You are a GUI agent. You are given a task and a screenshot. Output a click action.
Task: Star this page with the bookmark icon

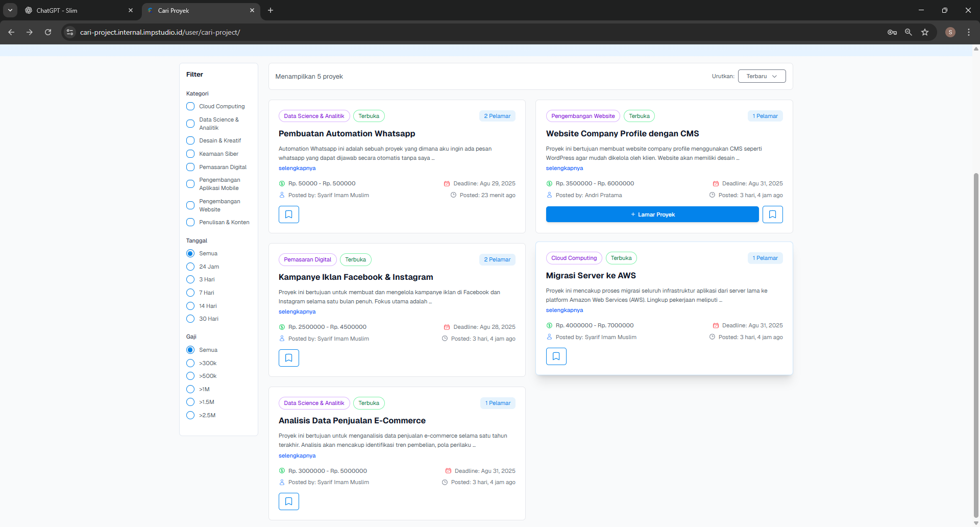point(925,32)
